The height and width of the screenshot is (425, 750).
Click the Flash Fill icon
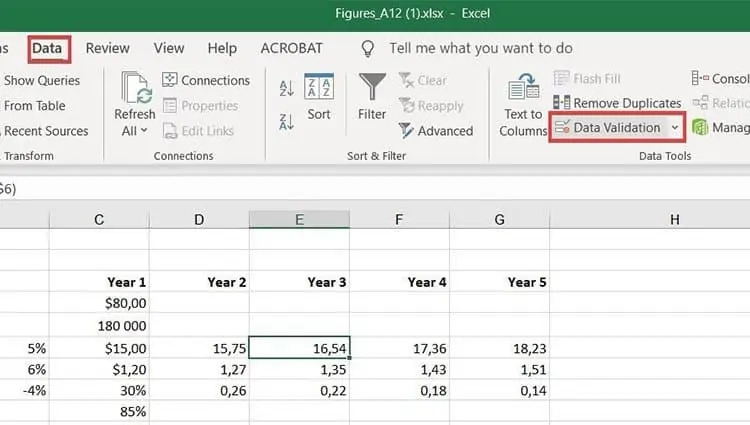562,78
